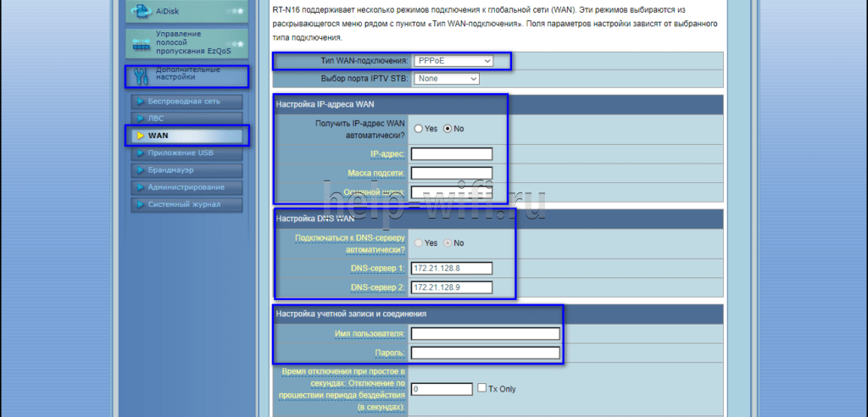Click the Пароль input field
868x417 pixels.
[x=485, y=353]
